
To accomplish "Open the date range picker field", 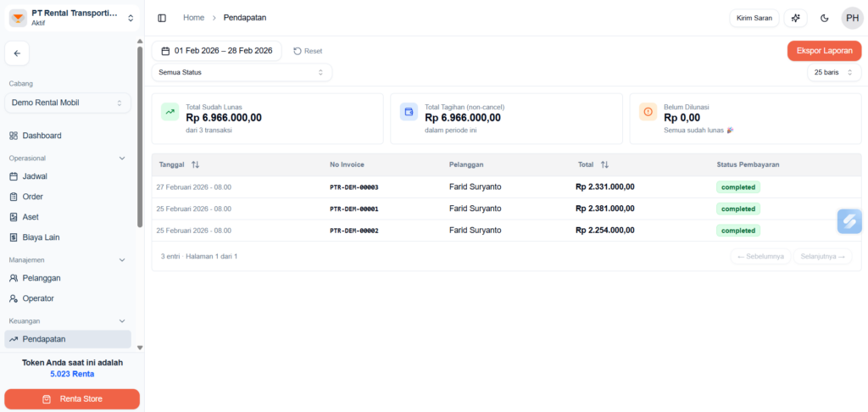I will click(x=217, y=51).
